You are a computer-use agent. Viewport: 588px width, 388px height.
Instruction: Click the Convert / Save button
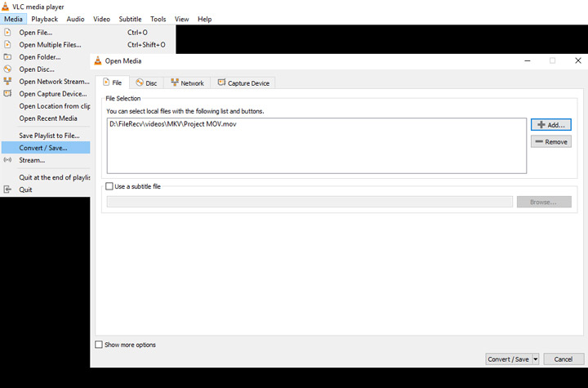point(509,359)
